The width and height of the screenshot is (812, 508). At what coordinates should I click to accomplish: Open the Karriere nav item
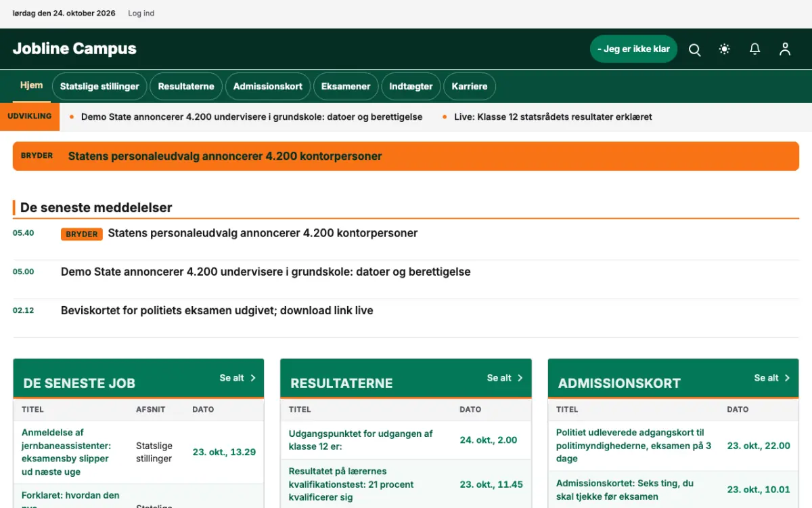pyautogui.click(x=470, y=87)
